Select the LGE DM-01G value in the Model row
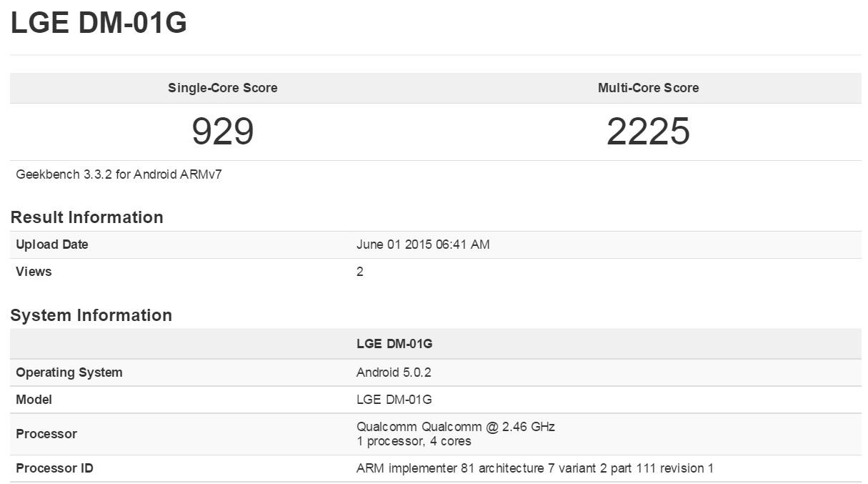 coord(394,400)
